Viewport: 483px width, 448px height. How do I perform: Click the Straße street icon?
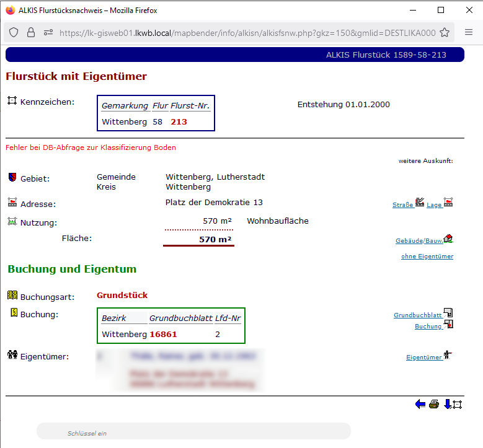420,202
